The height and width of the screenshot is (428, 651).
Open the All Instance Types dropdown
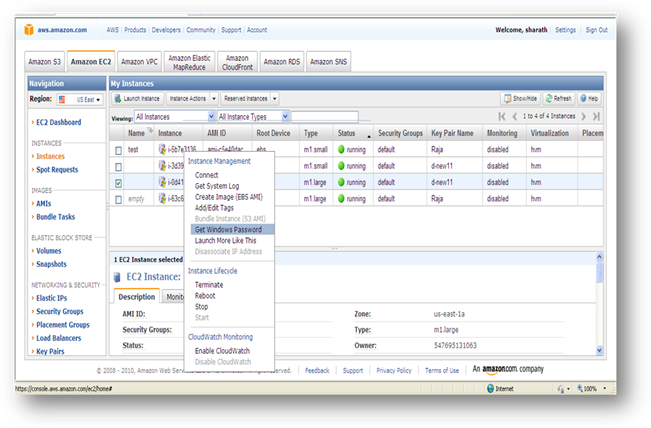253,117
